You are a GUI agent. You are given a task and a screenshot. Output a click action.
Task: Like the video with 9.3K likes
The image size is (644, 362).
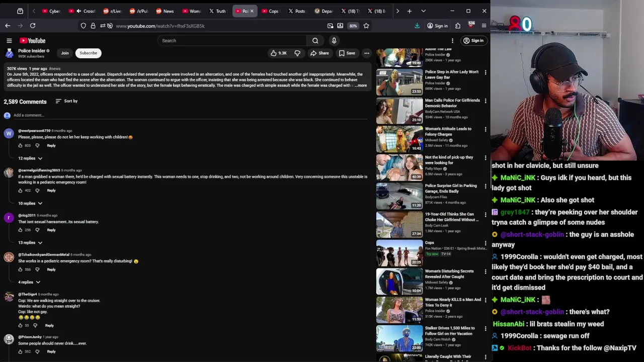pyautogui.click(x=279, y=53)
